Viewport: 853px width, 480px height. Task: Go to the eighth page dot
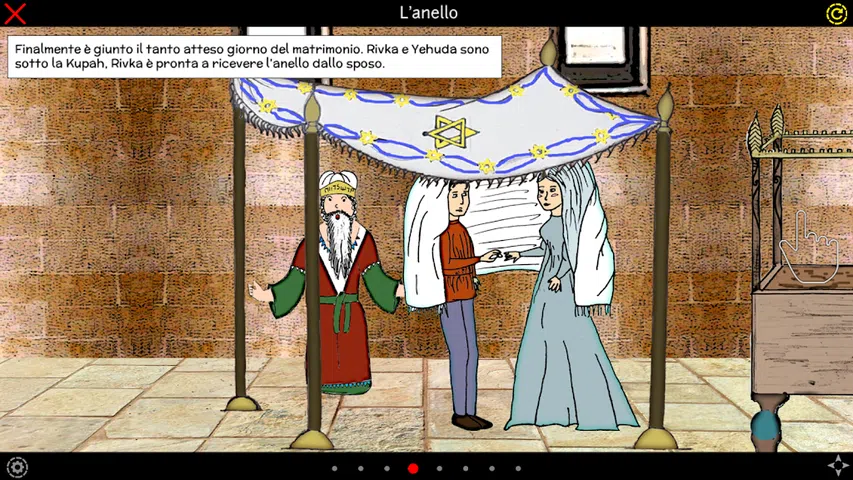pos(518,468)
